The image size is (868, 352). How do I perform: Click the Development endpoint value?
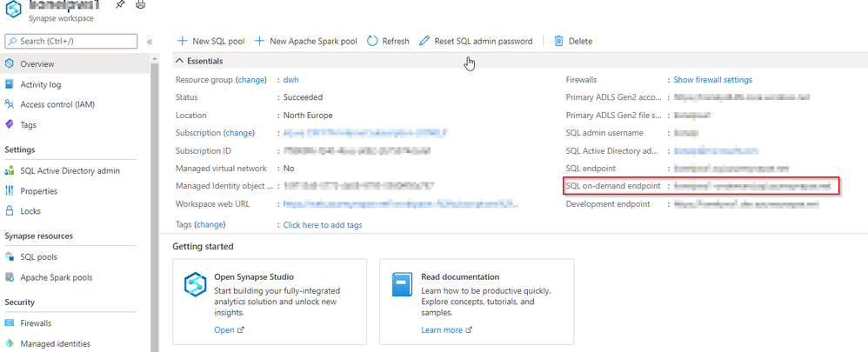pos(746,204)
